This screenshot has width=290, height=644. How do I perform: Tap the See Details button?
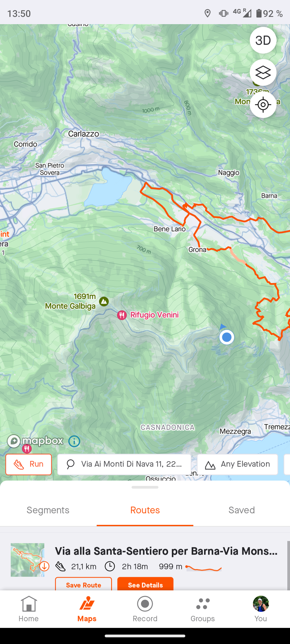coord(145,584)
